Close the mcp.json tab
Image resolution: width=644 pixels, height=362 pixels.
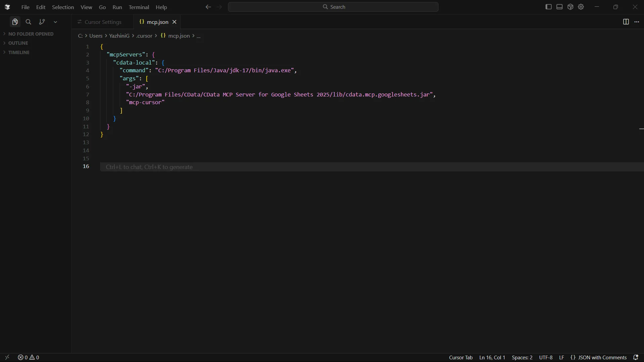174,22
